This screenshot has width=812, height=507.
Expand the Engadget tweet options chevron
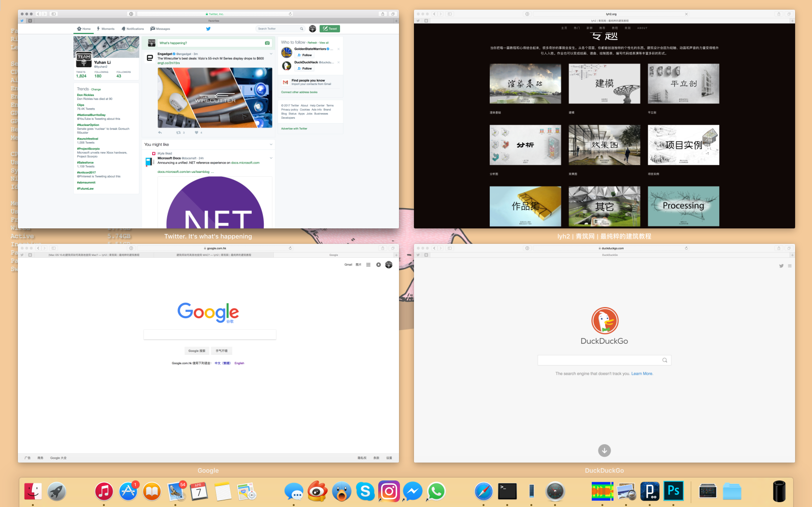pos(271,54)
